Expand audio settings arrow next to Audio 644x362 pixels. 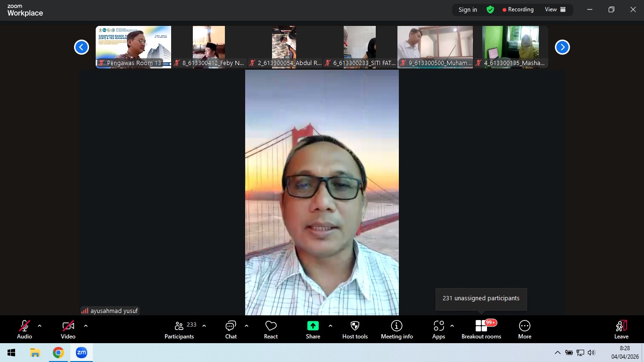click(40, 326)
